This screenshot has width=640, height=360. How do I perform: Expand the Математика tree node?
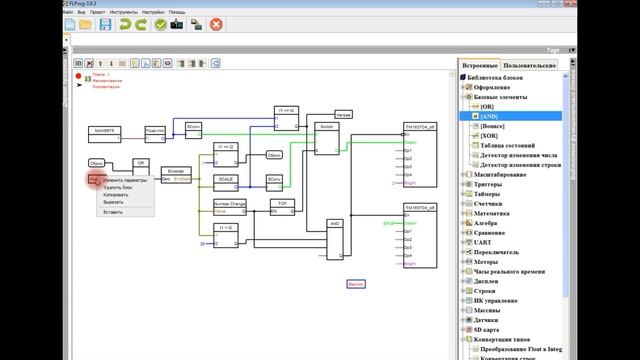[463, 213]
